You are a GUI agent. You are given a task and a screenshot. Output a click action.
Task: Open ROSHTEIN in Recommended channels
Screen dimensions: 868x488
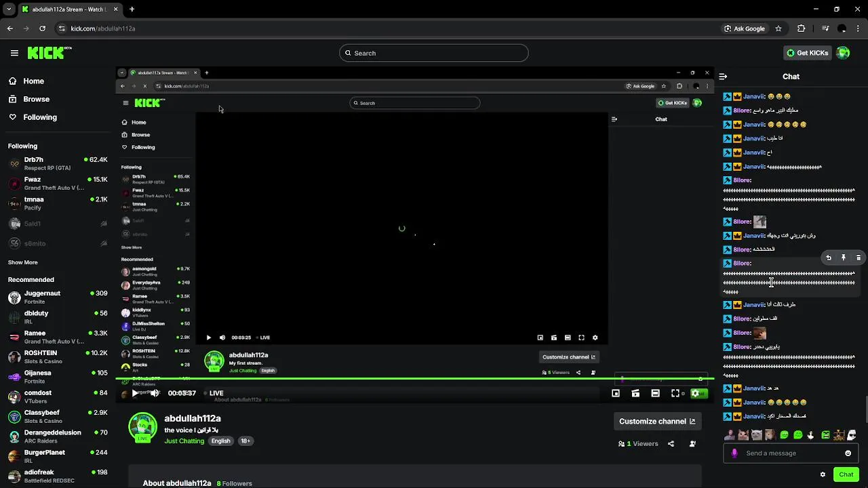click(58, 357)
